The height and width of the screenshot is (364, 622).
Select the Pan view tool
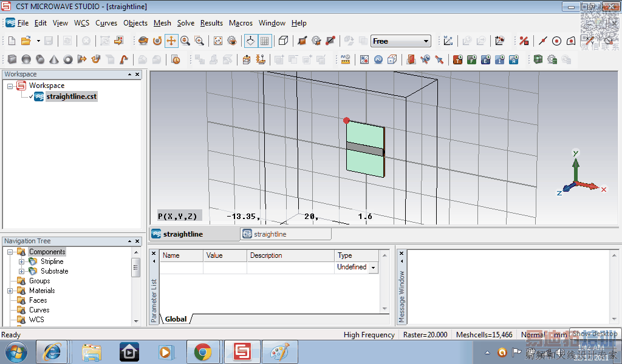pyautogui.click(x=171, y=41)
